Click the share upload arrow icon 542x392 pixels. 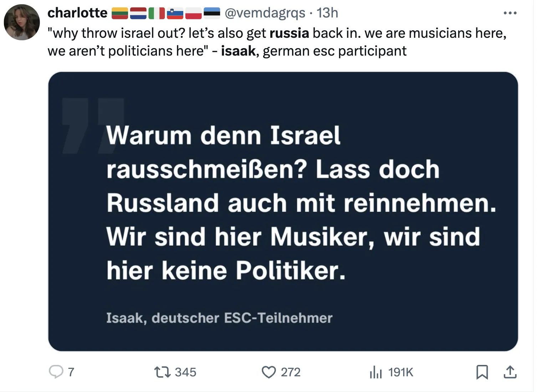tap(510, 372)
